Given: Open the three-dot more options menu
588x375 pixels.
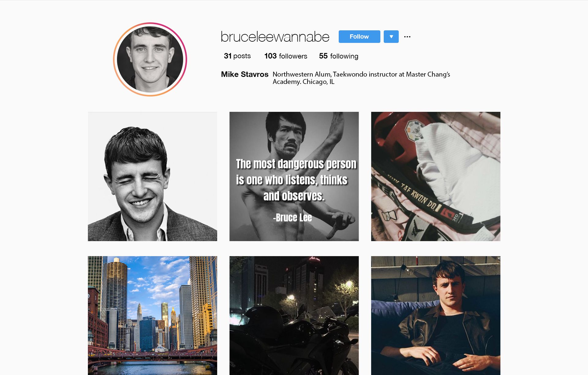Looking at the screenshot, I should click(407, 37).
